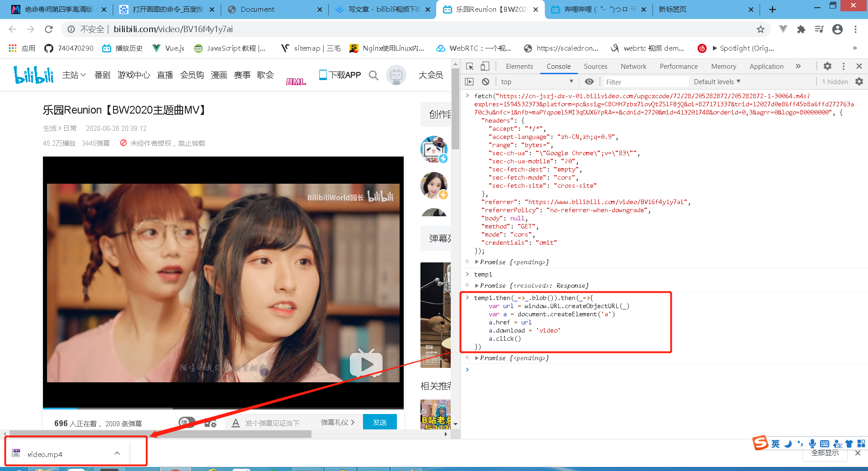The image size is (868, 471).
Task: Click the video progress bar
Action: point(223,408)
